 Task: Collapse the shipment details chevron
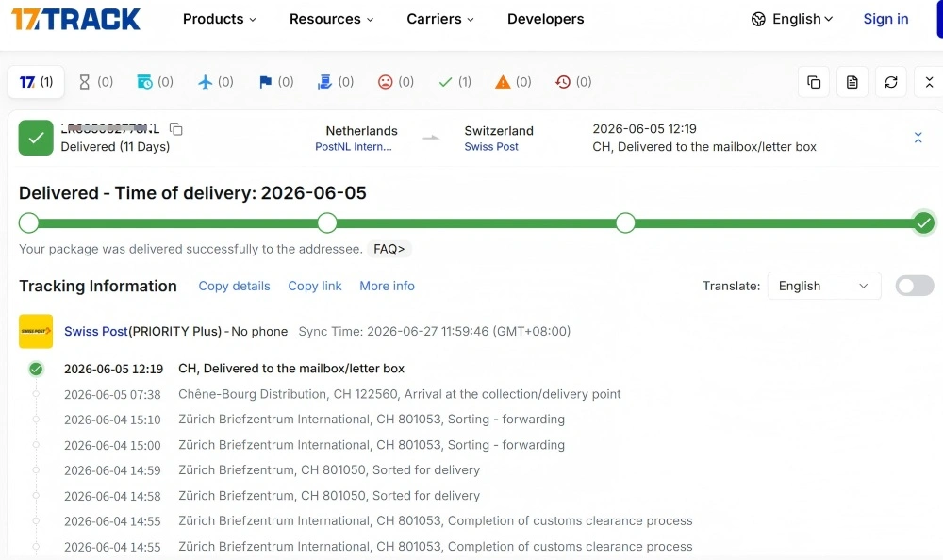(x=918, y=138)
